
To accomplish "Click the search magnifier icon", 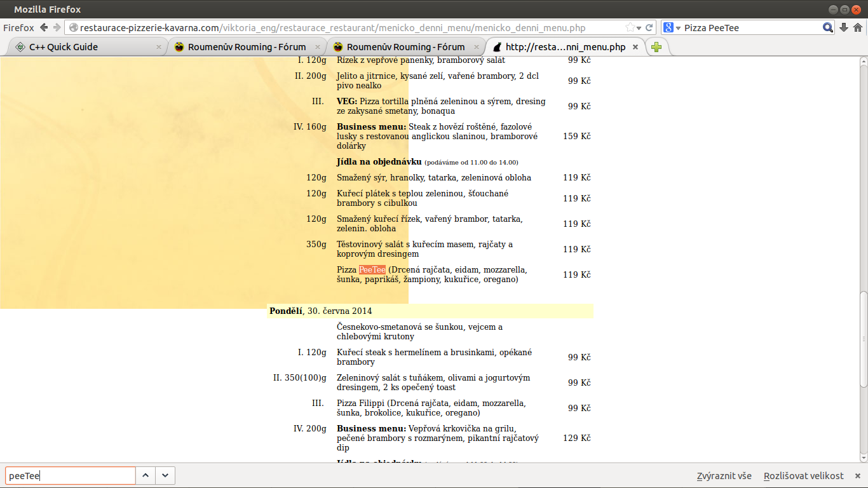I will click(x=827, y=28).
